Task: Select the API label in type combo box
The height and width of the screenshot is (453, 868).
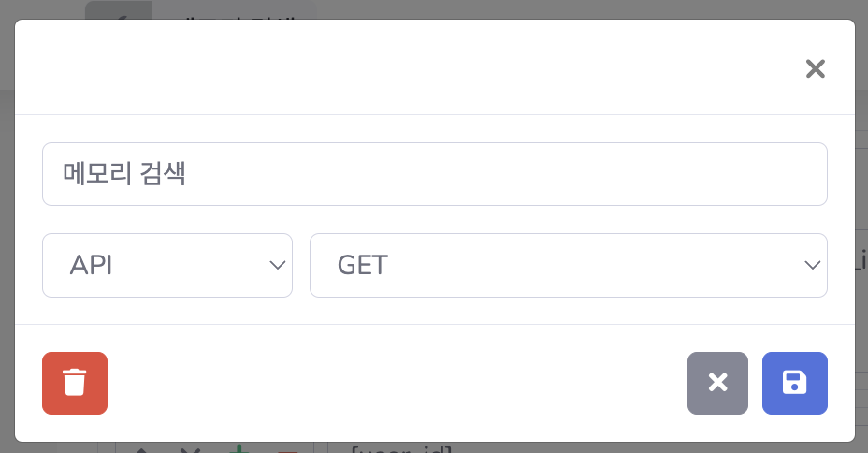Action: point(92,265)
